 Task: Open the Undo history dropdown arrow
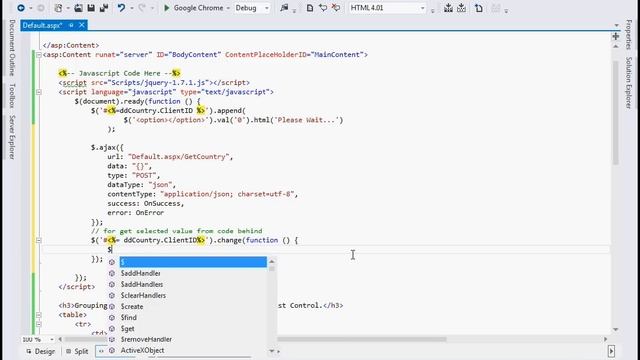click(131, 8)
